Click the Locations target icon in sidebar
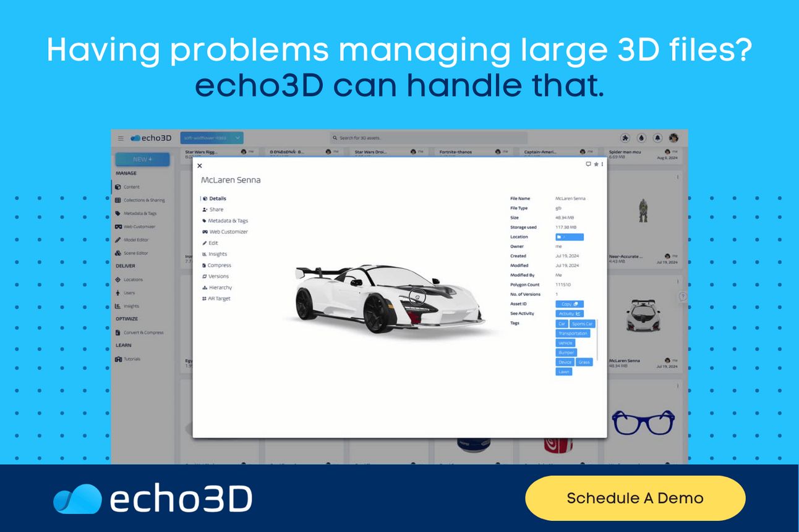799x532 pixels. [117, 280]
